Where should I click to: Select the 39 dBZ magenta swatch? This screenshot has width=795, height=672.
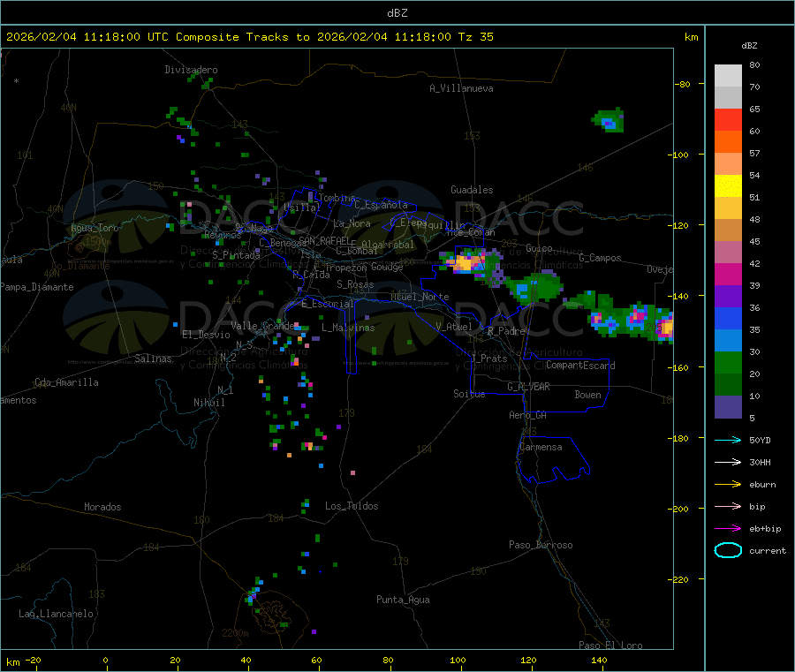tap(728, 274)
